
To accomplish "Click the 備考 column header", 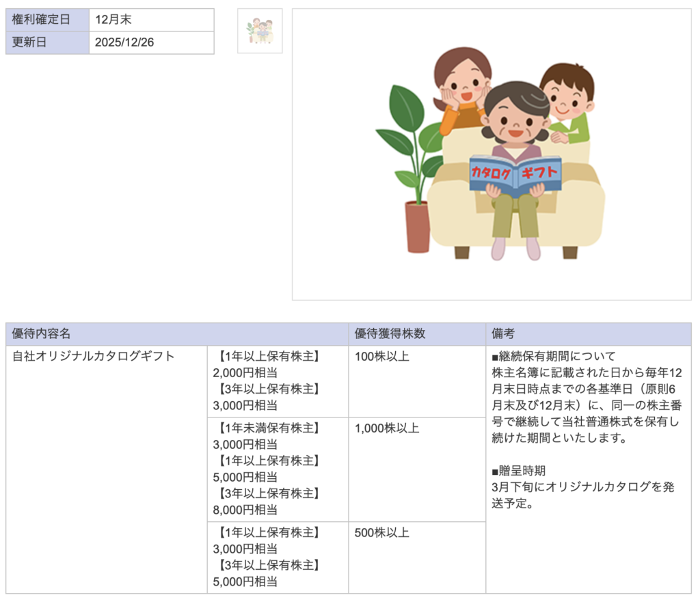I will click(x=503, y=334).
